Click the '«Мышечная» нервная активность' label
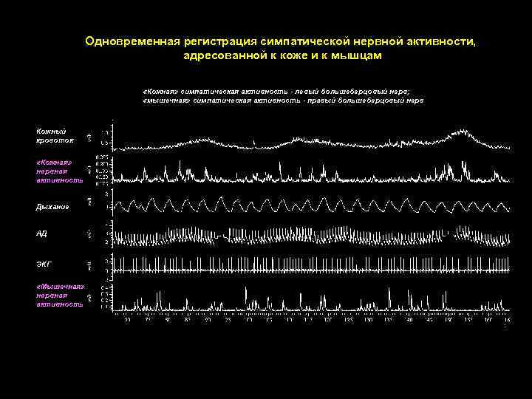 point(60,296)
